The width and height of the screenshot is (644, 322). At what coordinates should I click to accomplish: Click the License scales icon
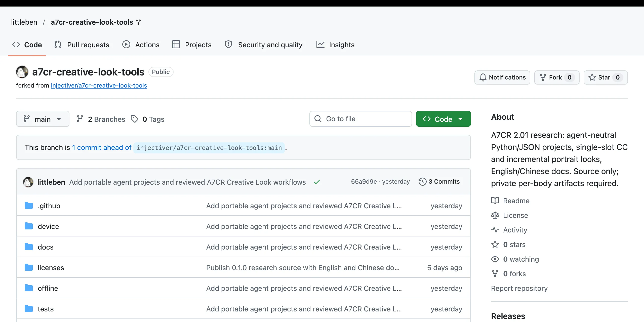pos(495,215)
